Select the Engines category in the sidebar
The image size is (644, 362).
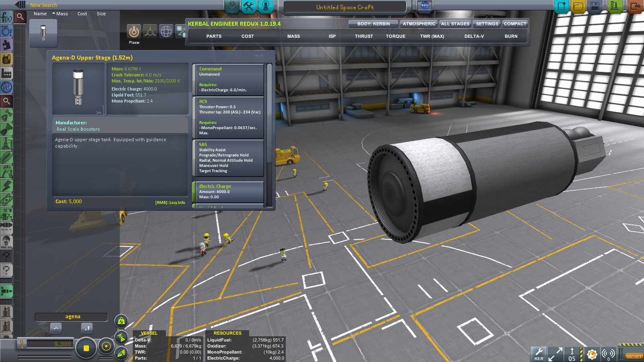click(6, 130)
